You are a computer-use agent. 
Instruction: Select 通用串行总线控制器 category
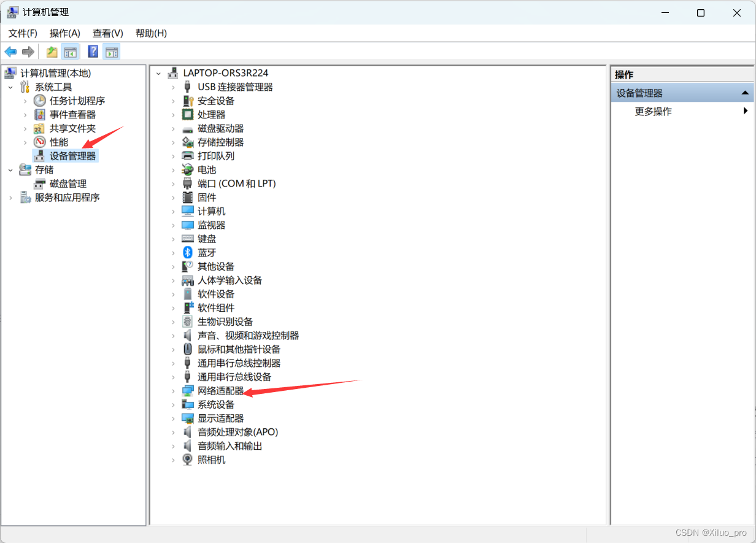pos(239,363)
